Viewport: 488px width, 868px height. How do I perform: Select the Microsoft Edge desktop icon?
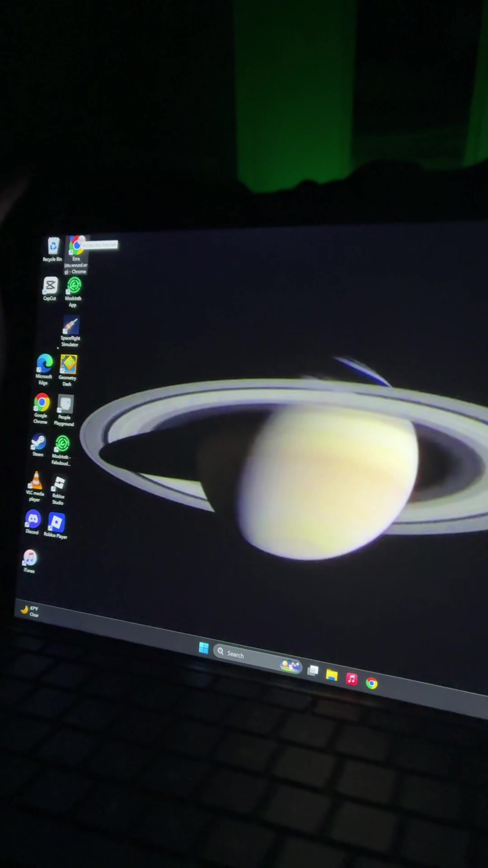pyautogui.click(x=44, y=369)
